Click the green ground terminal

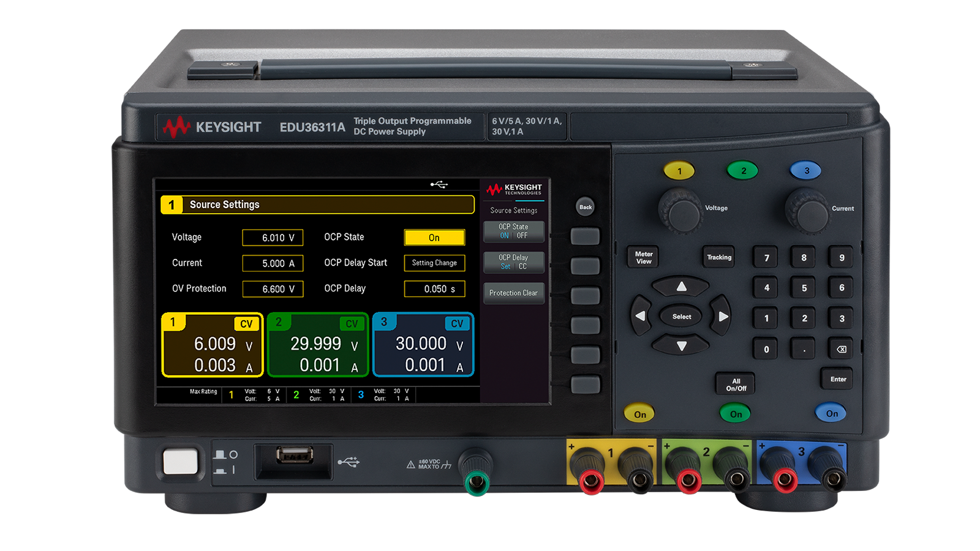[x=476, y=482]
